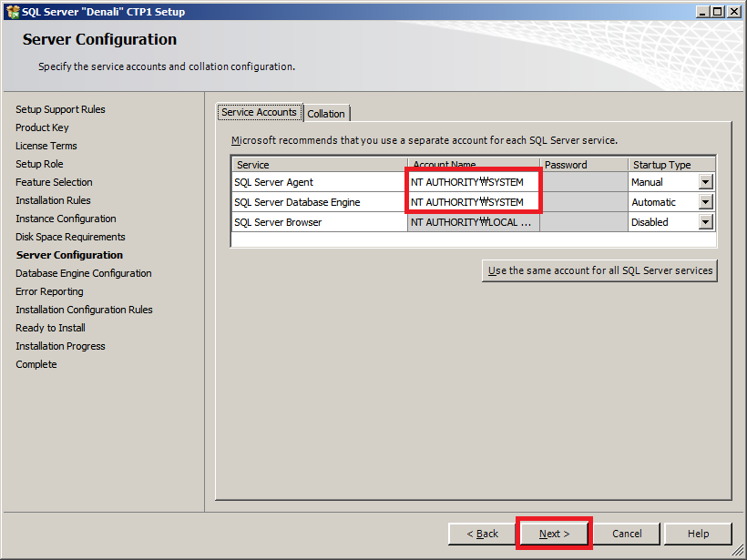Viewport: 747px width, 560px height.
Task: Go to the Next setup step
Action: pos(554,534)
